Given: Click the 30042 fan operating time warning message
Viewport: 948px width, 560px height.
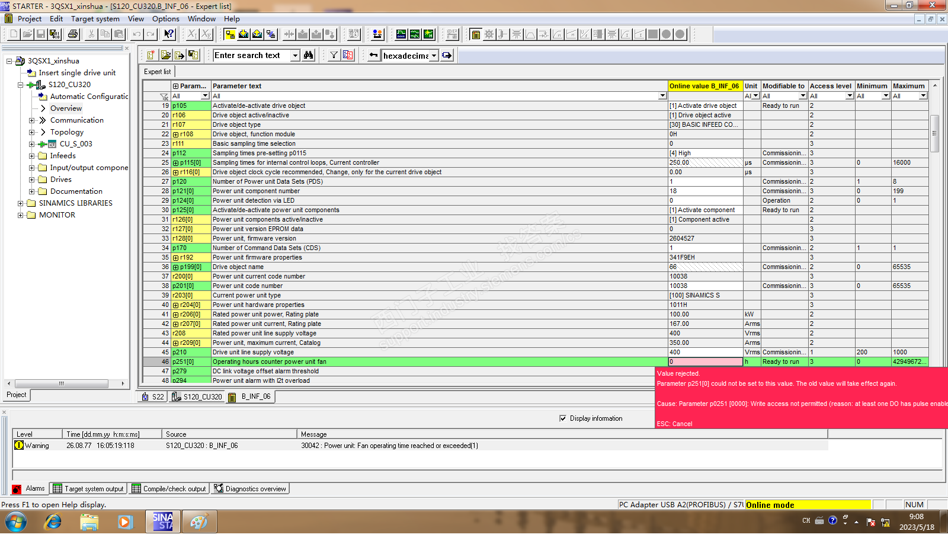Looking at the screenshot, I should [389, 446].
